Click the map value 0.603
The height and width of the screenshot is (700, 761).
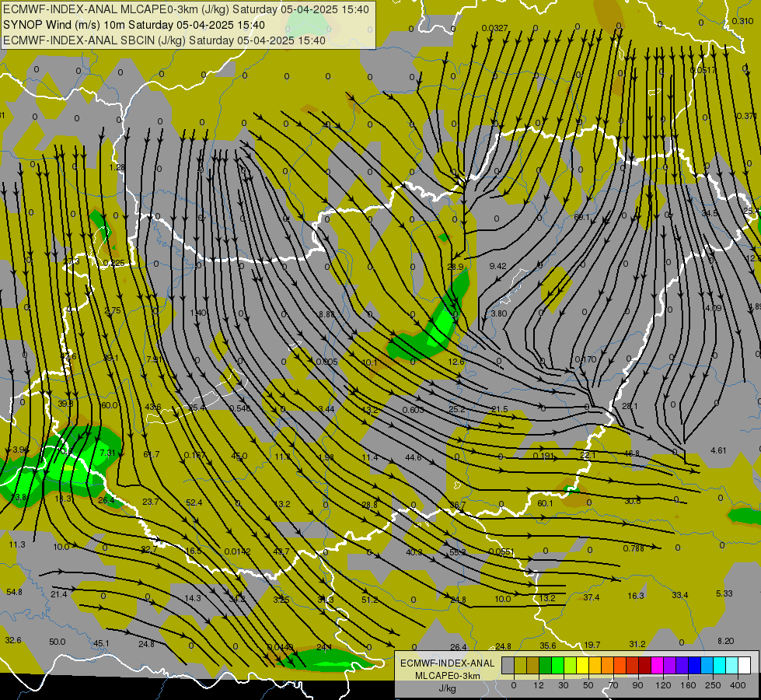pos(413,410)
